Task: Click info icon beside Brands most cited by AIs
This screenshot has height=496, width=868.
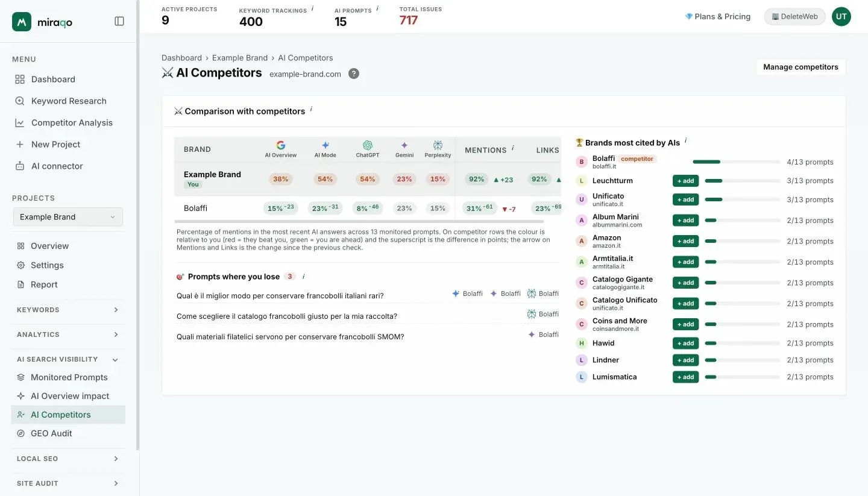Action: click(x=685, y=141)
